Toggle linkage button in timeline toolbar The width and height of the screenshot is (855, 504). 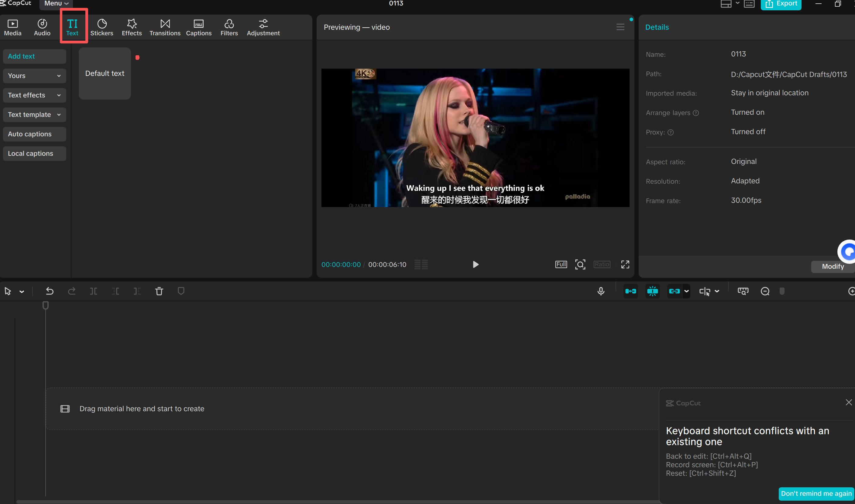pos(674,291)
